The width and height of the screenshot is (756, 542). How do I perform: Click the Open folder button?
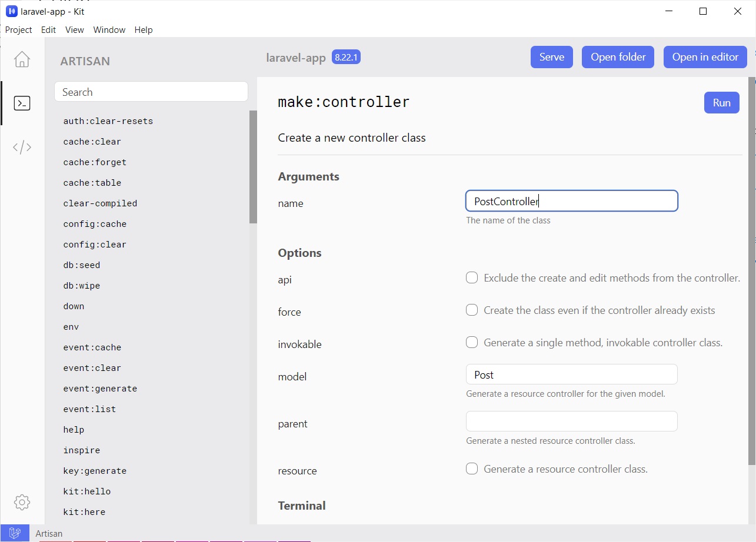618,57
